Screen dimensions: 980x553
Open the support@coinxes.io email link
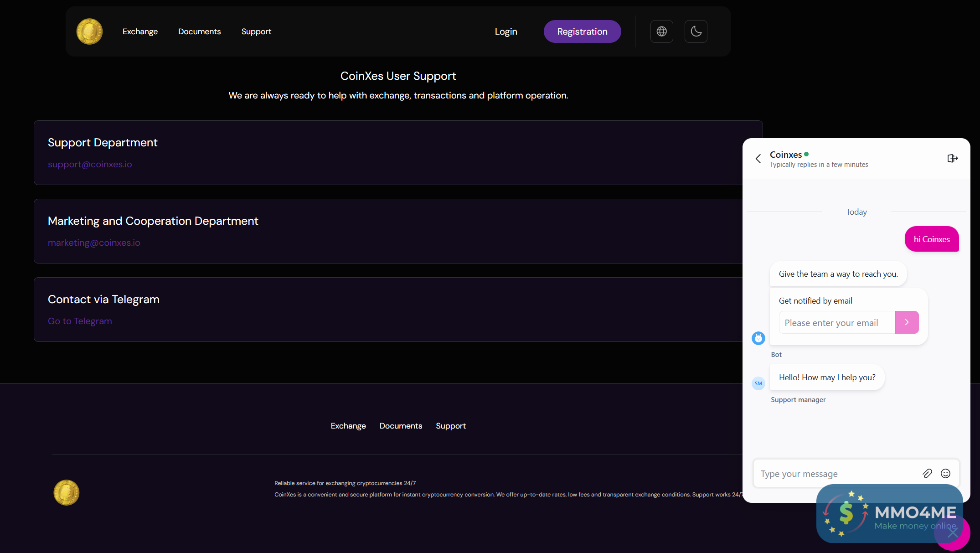coord(90,164)
